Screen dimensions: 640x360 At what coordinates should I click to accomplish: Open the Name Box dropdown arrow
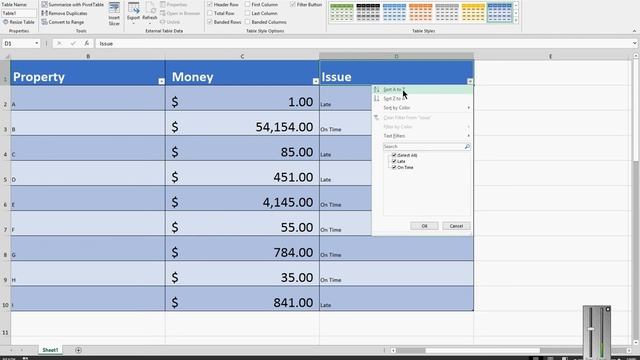pyautogui.click(x=36, y=43)
